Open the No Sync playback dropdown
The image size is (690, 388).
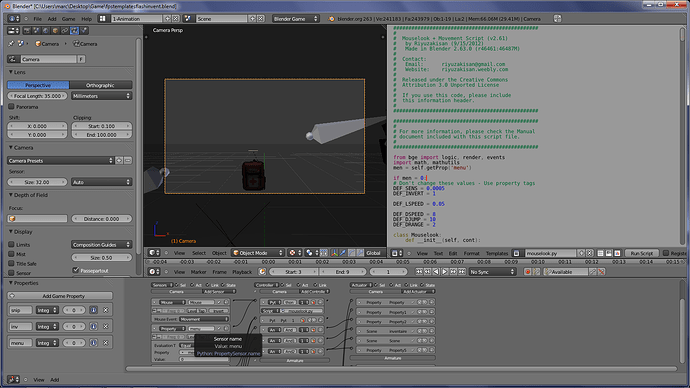coord(492,272)
